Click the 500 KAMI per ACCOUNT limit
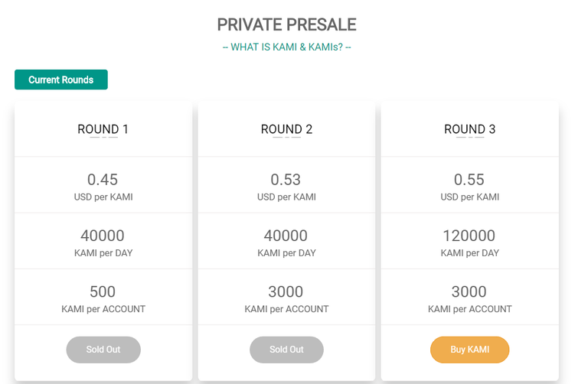 pyautogui.click(x=103, y=298)
